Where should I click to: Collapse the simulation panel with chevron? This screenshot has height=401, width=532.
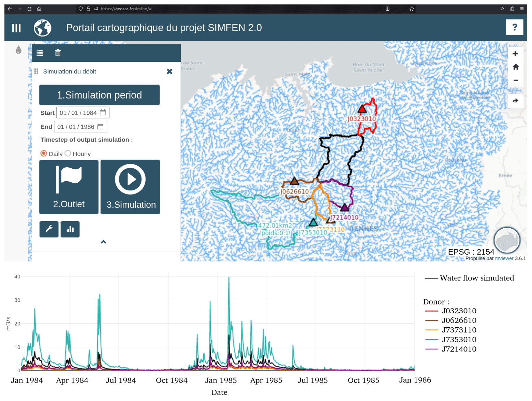(103, 242)
